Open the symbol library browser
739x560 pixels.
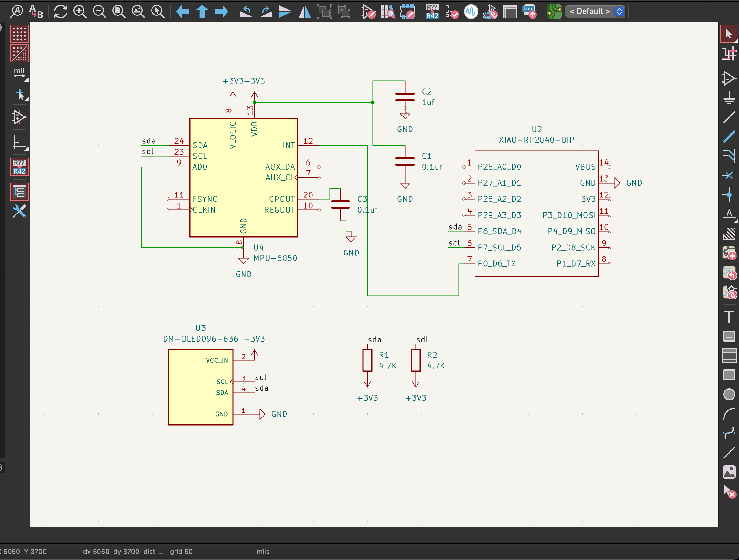(387, 11)
